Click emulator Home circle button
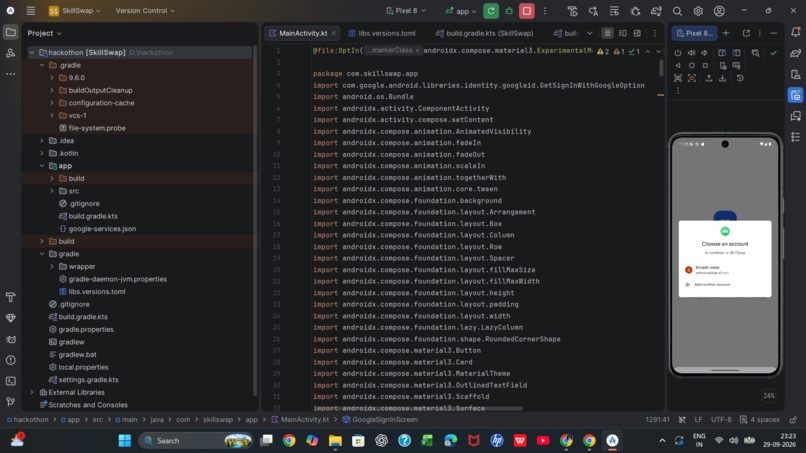Viewport: 806px width, 453px height. click(x=691, y=65)
